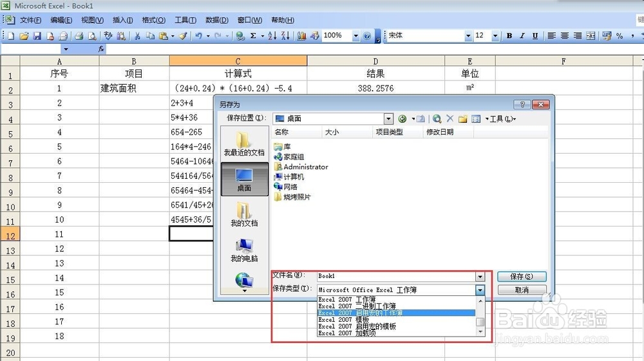Viewport: 644px width, 361px height.
Task: Select Excel 2007 启用宏的模板 file type
Action: pyautogui.click(x=396, y=326)
